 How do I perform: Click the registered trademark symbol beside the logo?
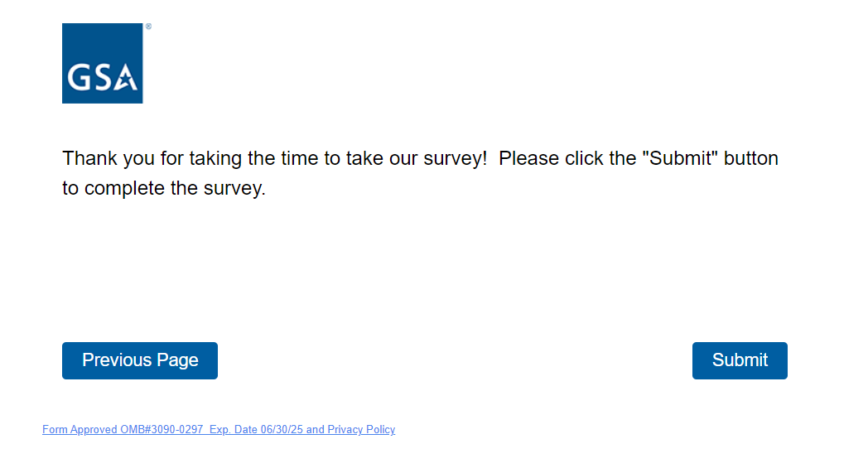tap(148, 27)
